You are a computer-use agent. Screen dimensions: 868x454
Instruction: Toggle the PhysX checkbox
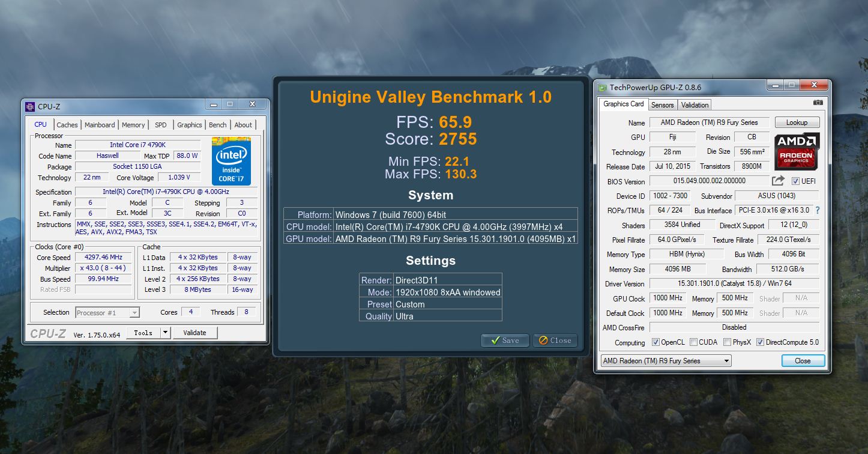point(727,342)
